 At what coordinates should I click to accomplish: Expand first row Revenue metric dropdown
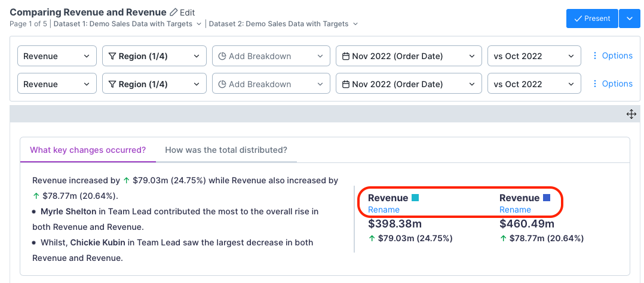point(57,56)
